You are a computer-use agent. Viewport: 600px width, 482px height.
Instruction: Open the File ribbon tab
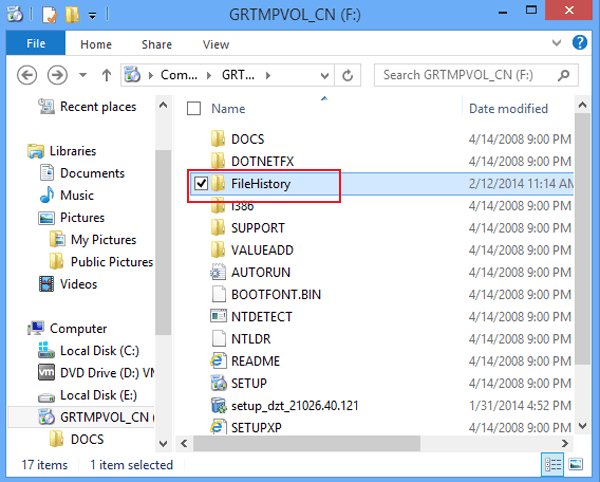click(x=36, y=43)
